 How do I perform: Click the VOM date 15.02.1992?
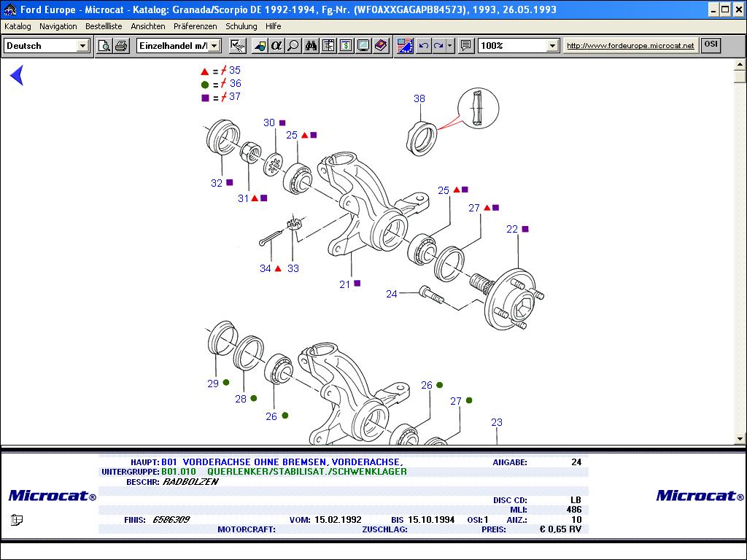pyautogui.click(x=338, y=519)
